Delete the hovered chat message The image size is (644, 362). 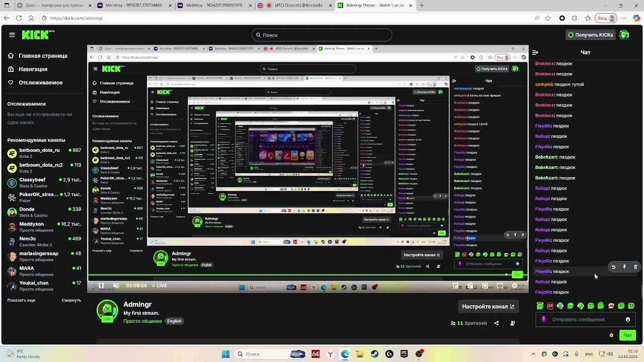pos(635,267)
